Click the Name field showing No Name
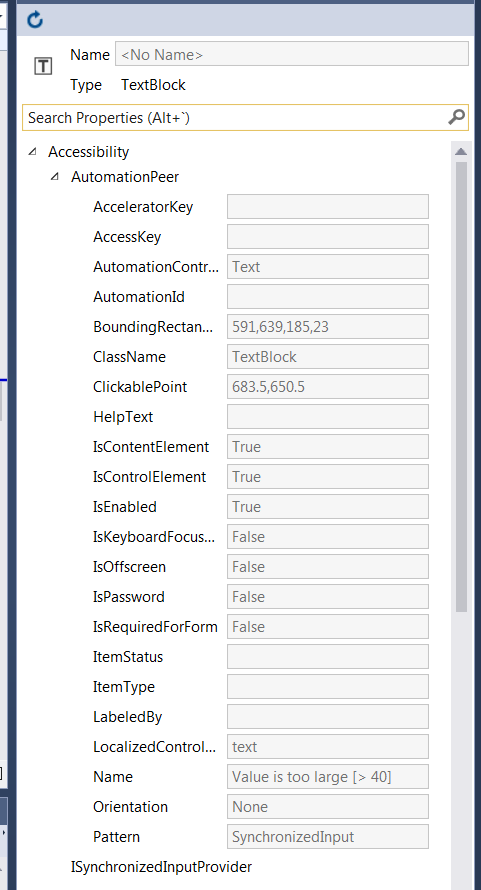481x890 pixels. point(292,54)
